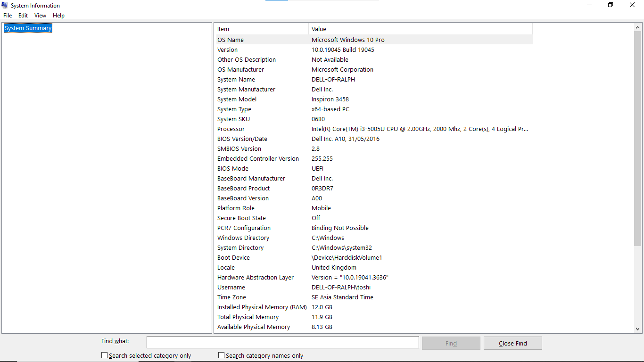Close the System Information window
Screen dimensions: 644x362
click(632, 5)
